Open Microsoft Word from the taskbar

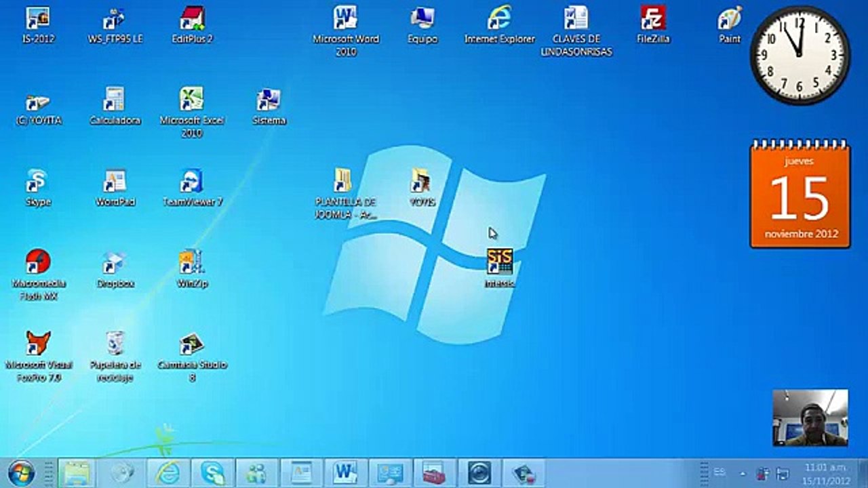346,472
